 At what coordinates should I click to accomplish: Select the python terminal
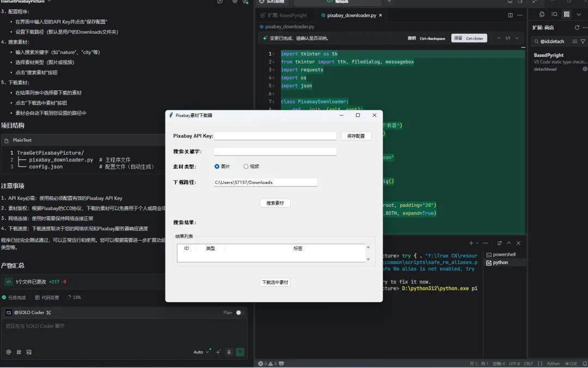tap(504, 262)
